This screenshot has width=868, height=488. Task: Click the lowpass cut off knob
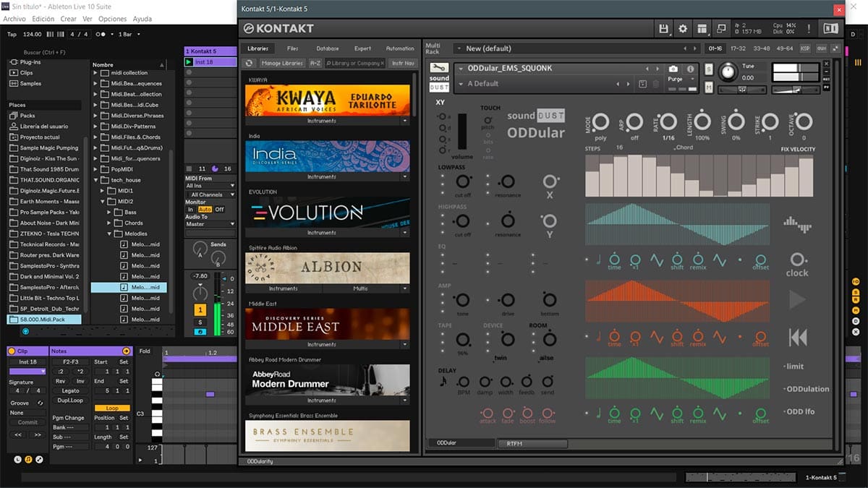(463, 181)
